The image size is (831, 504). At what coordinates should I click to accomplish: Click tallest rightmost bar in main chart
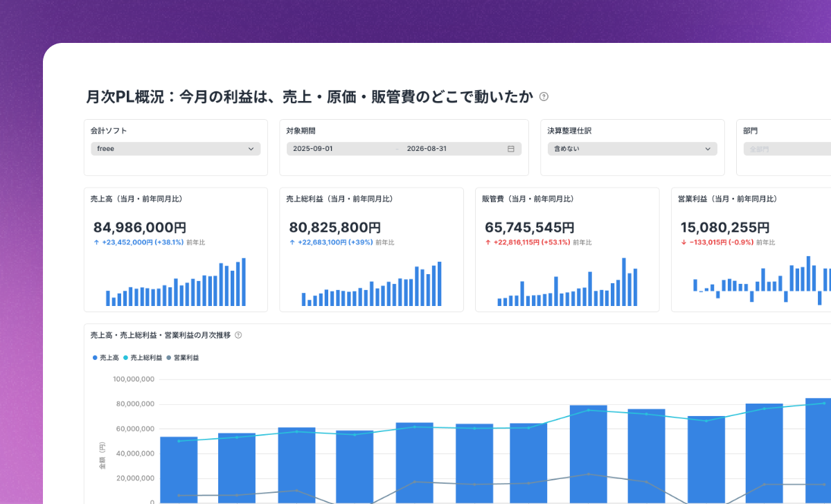818,451
